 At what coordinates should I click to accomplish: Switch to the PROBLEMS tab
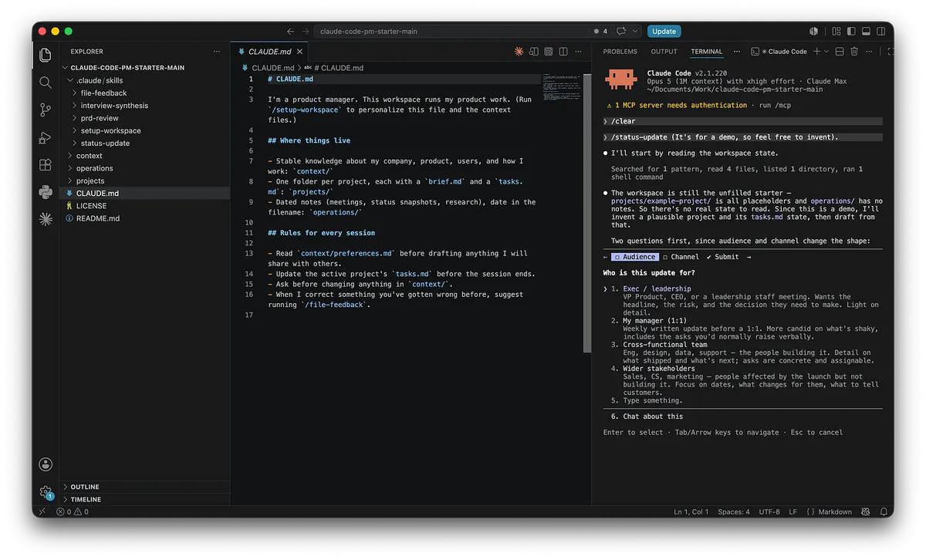coord(620,52)
